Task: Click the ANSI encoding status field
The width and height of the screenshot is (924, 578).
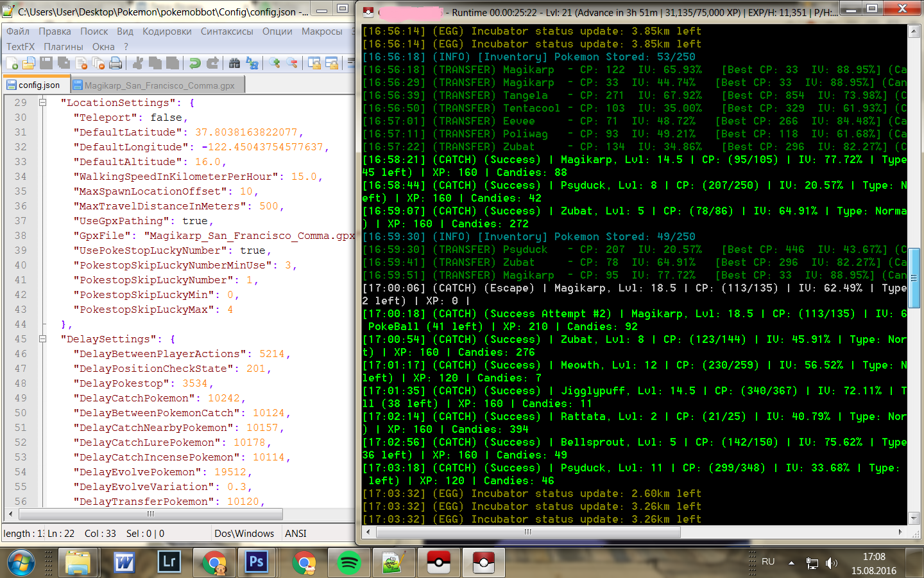Action: (x=296, y=534)
